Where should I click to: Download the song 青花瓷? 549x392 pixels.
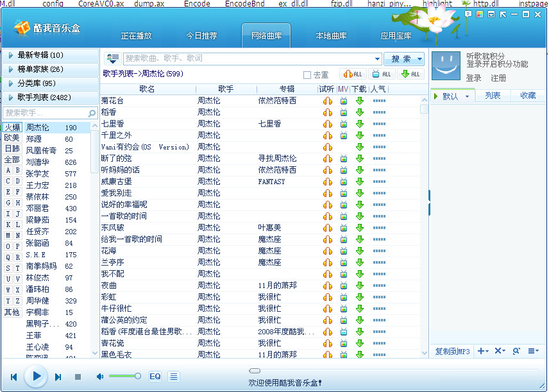click(x=360, y=344)
